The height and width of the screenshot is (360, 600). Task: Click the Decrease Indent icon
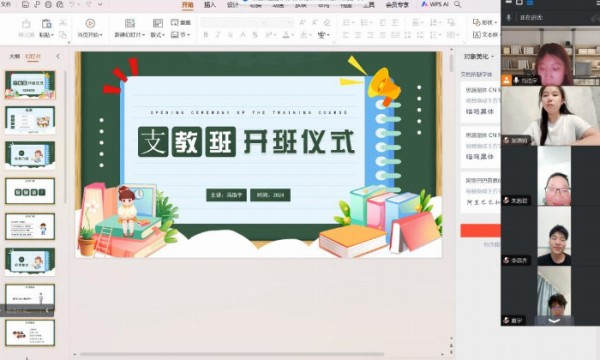[x=383, y=23]
